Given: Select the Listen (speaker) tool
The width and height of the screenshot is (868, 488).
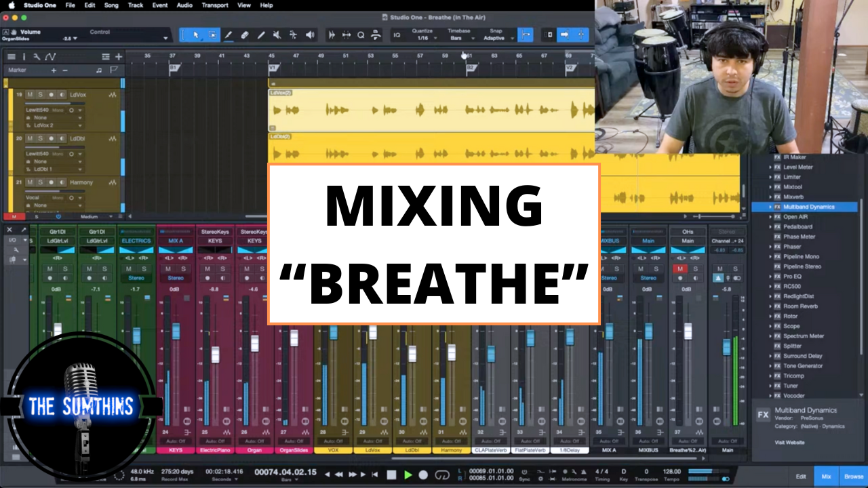Looking at the screenshot, I should click(310, 35).
